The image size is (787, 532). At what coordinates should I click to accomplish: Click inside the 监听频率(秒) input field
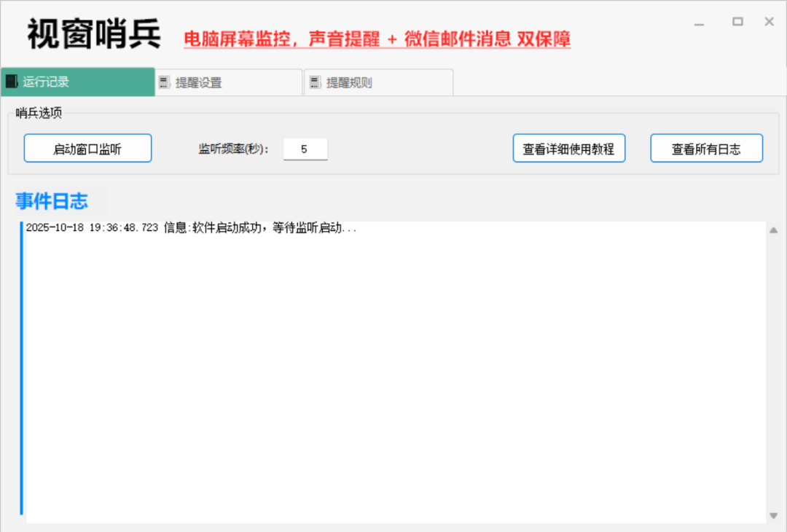point(305,148)
